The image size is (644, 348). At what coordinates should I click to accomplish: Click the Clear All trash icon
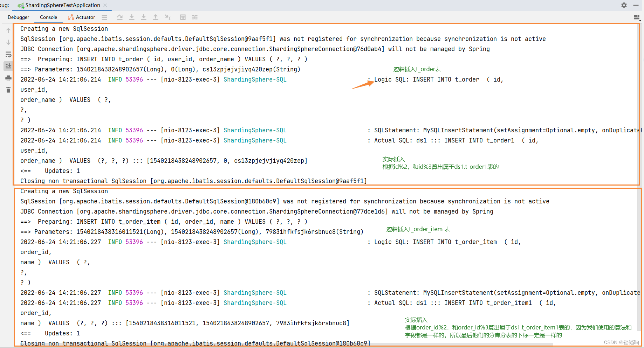coord(8,90)
